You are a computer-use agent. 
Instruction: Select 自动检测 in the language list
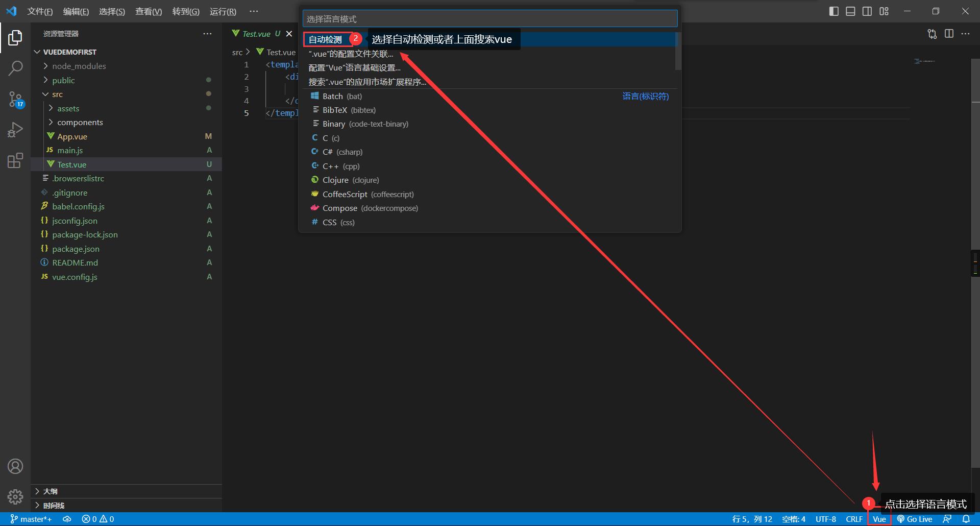click(489, 39)
